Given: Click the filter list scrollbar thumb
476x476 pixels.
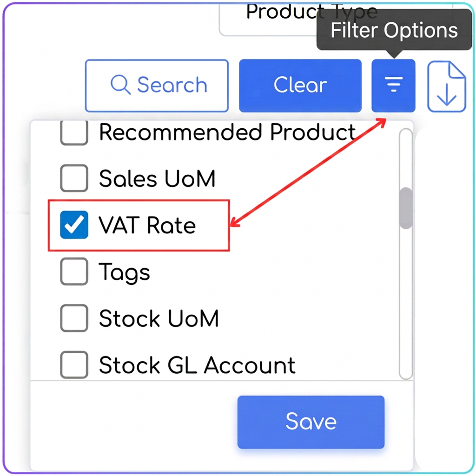Looking at the screenshot, I should [406, 208].
